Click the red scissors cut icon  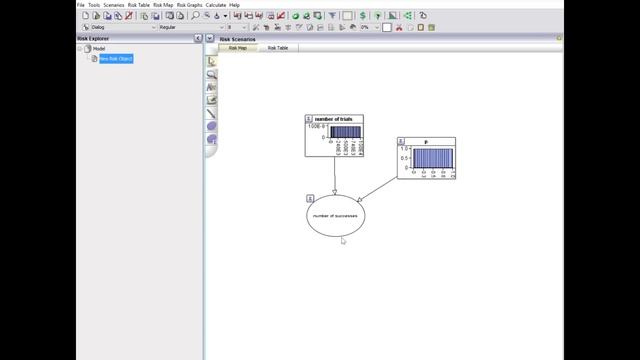pyautogui.click(x=399, y=27)
